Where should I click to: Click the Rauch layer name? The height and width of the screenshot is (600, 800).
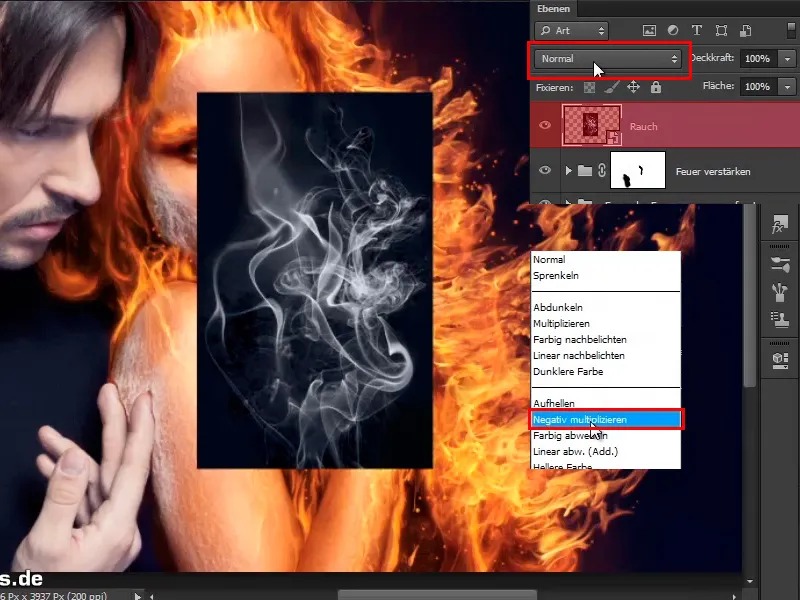pyautogui.click(x=643, y=127)
